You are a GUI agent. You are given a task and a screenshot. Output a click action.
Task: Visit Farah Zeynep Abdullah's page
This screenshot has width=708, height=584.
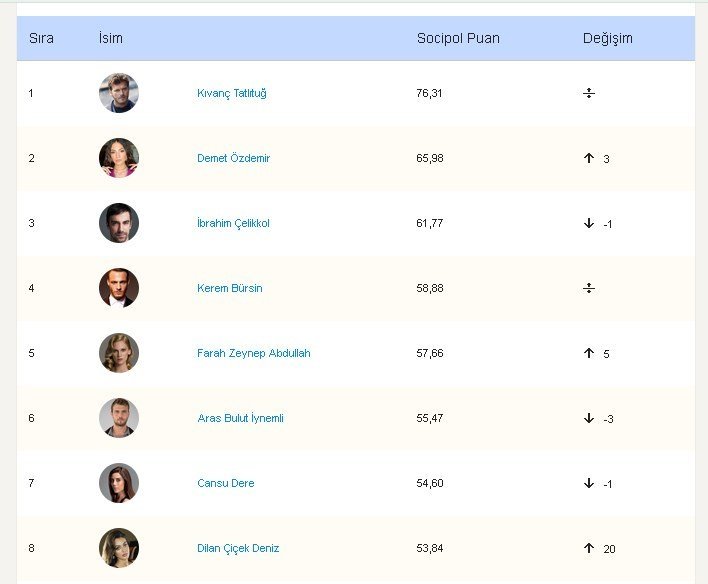pos(254,353)
